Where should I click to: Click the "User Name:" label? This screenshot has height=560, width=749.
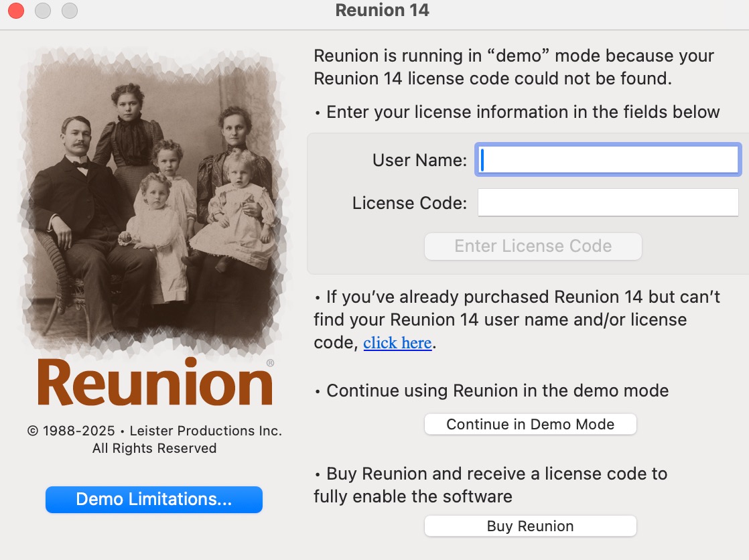(x=419, y=160)
